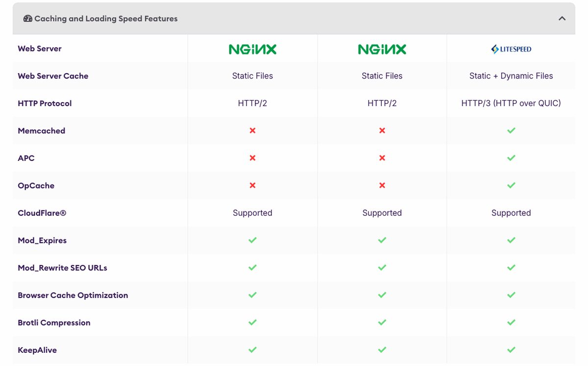The width and height of the screenshot is (588, 366).
Task: Click the red X for OpCache in first column
Action: coord(252,185)
